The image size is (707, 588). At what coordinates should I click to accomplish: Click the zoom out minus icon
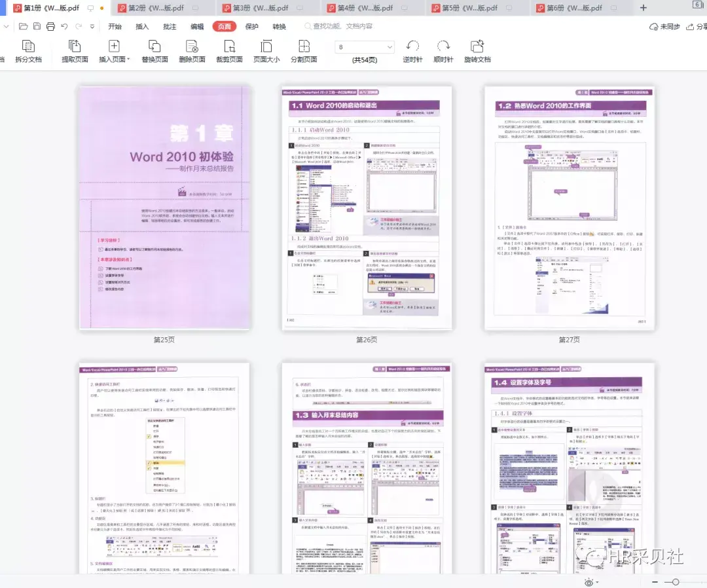click(x=655, y=582)
